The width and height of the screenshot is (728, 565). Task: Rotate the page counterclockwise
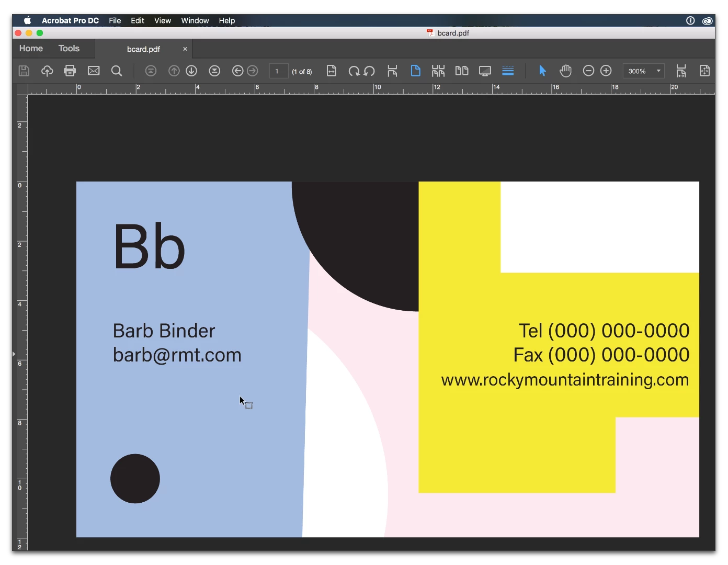(369, 71)
